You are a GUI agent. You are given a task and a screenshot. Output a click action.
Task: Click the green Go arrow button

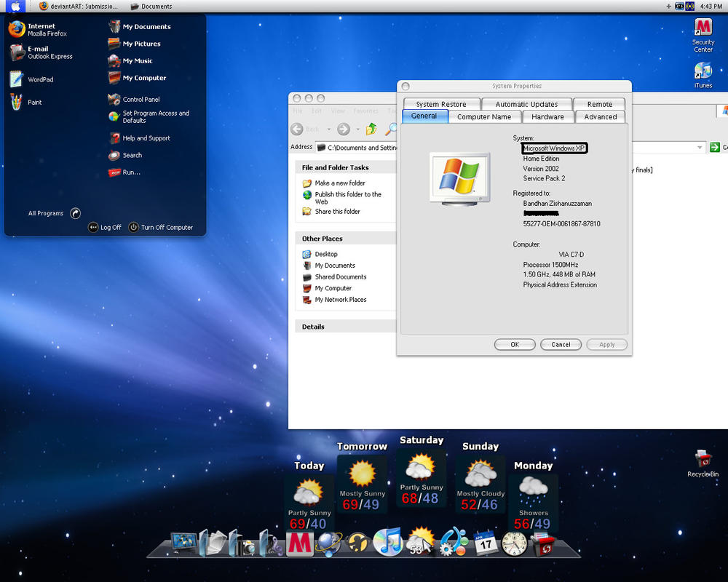tap(715, 148)
